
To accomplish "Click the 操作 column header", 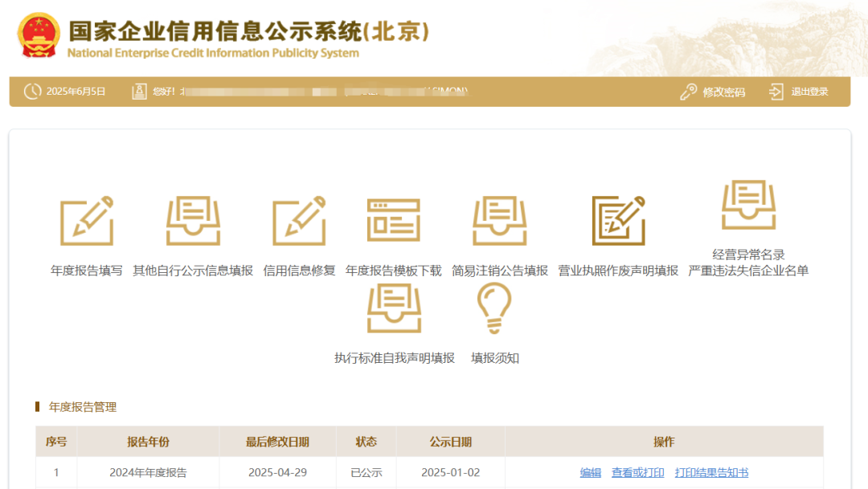I will tap(664, 442).
